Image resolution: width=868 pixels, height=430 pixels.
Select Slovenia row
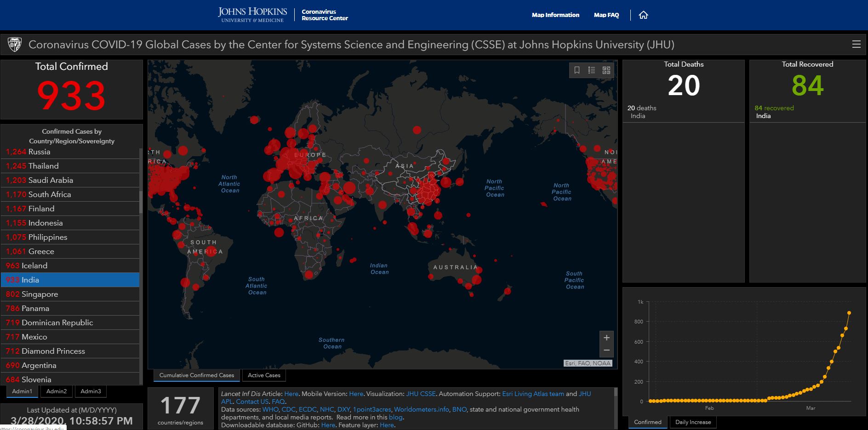(70, 379)
